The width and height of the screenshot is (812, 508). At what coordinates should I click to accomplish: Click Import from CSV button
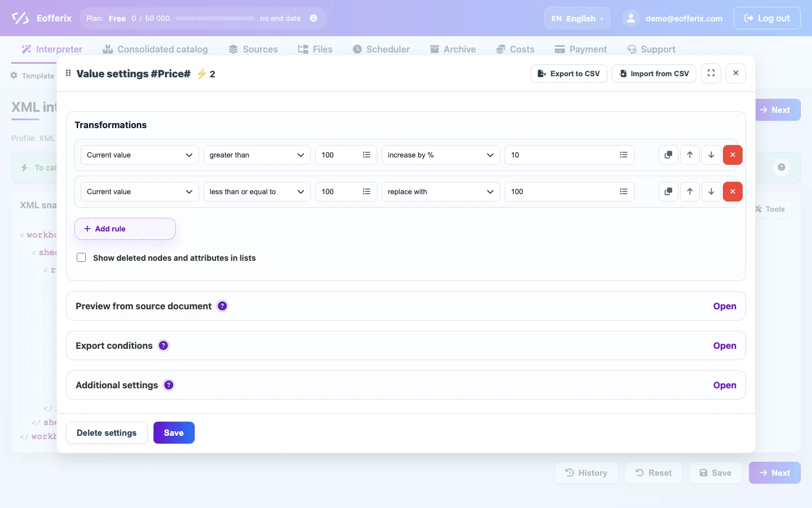[654, 73]
